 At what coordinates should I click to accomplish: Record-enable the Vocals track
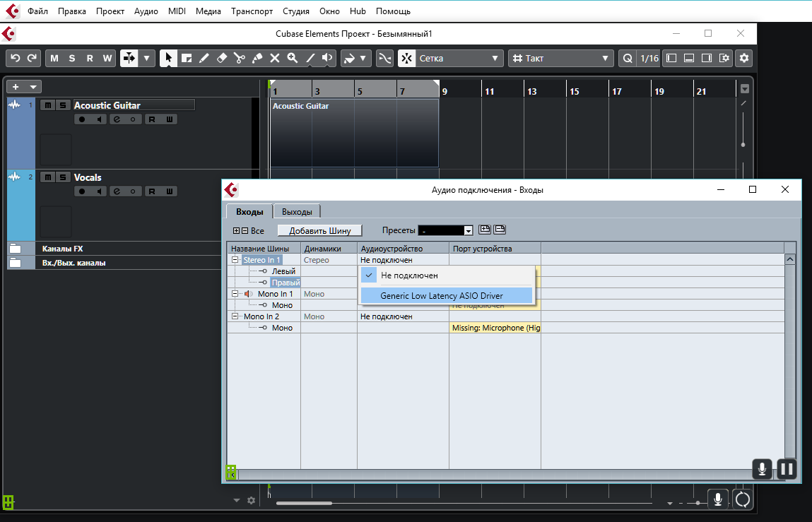click(82, 191)
